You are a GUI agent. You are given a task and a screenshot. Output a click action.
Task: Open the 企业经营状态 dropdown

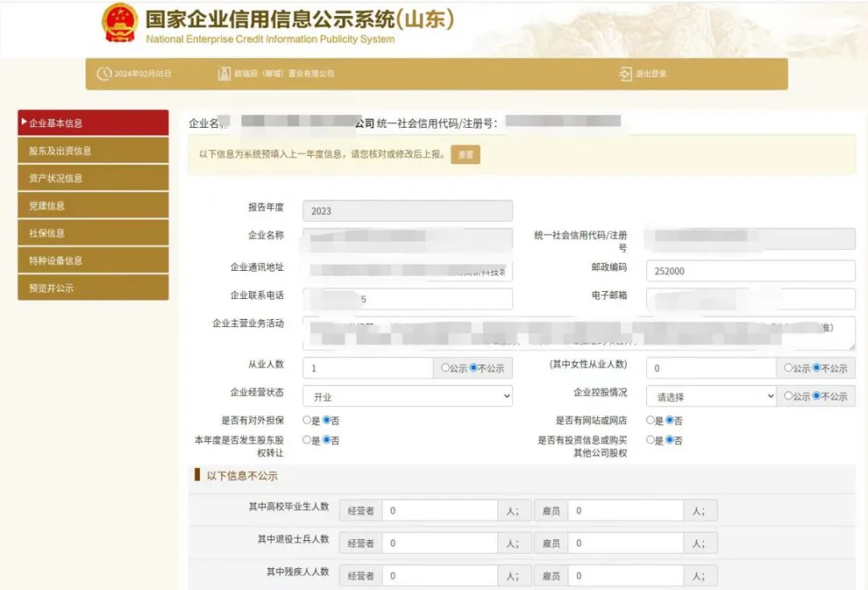407,396
